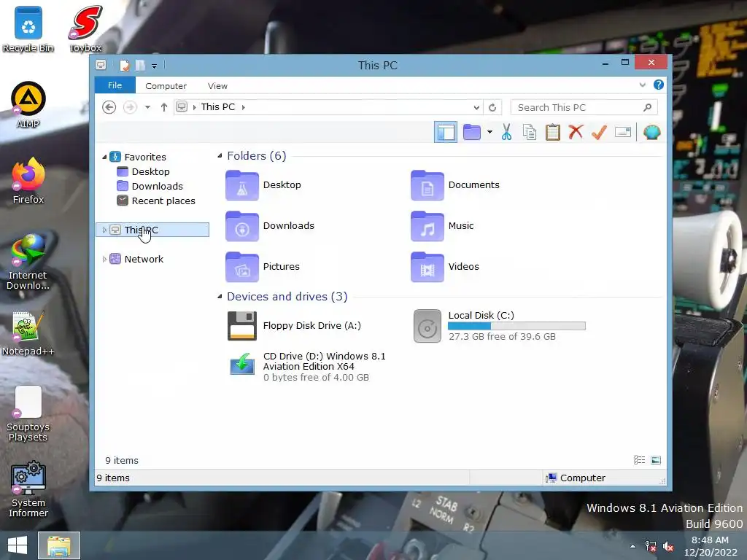Open the View ribbon tab
Viewport: 747px width, 560px height.
217,86
